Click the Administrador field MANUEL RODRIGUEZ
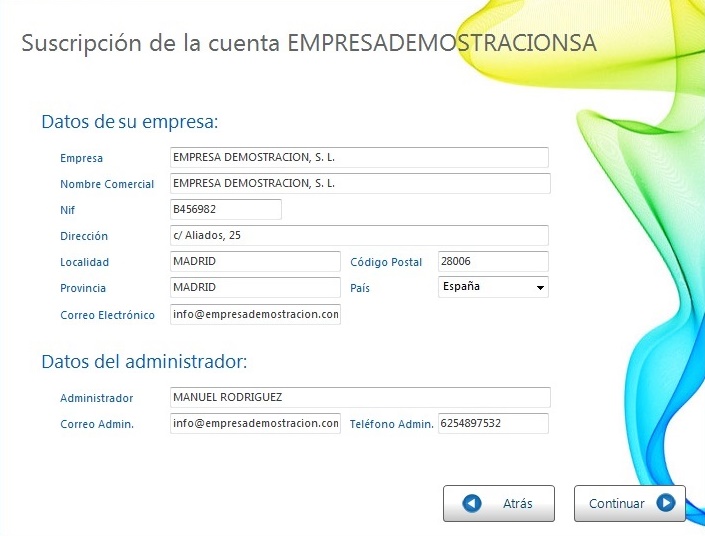 pos(360,398)
